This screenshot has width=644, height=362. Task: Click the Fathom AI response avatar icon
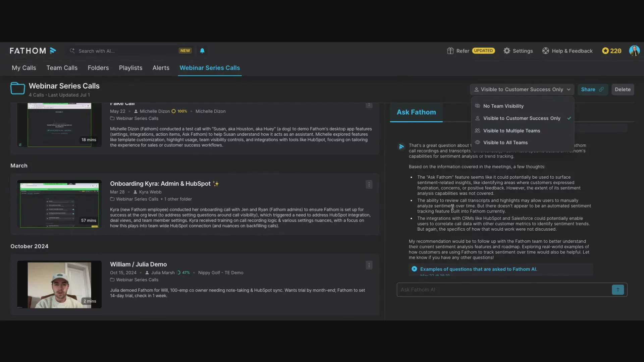[x=401, y=146]
